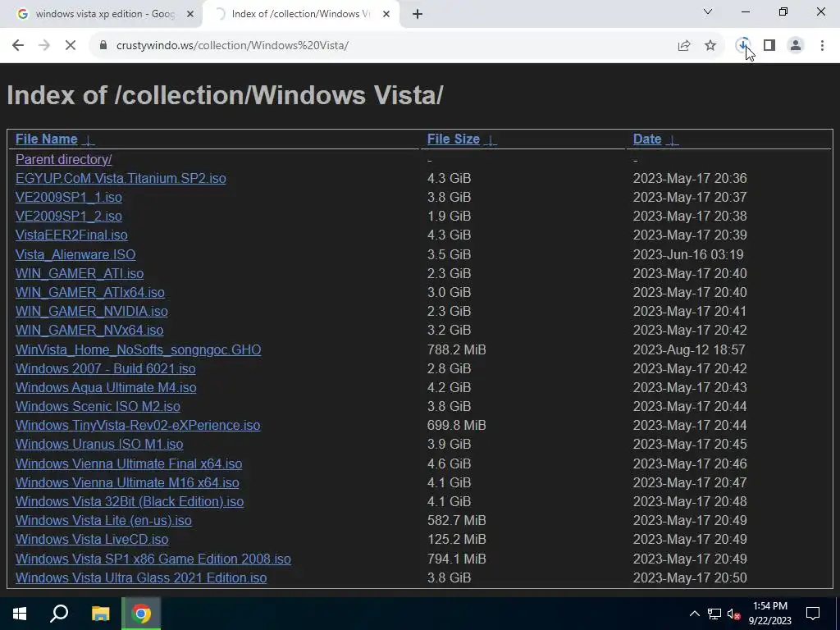This screenshot has height=630, width=840.
Task: Download Windows TinyVista-Rev02-eXPerience.iso
Action: 138,426
